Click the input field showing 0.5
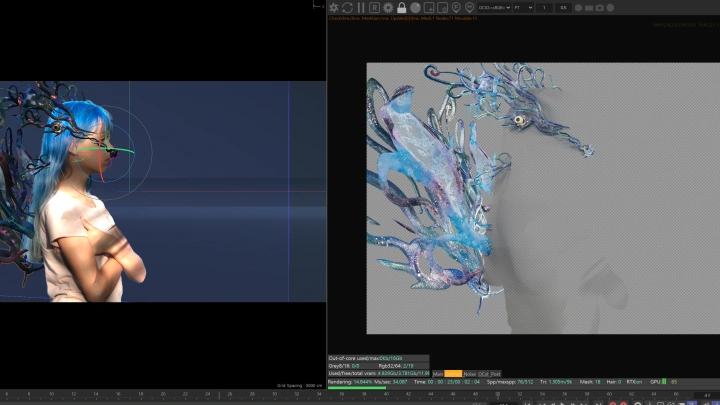 click(x=564, y=7)
